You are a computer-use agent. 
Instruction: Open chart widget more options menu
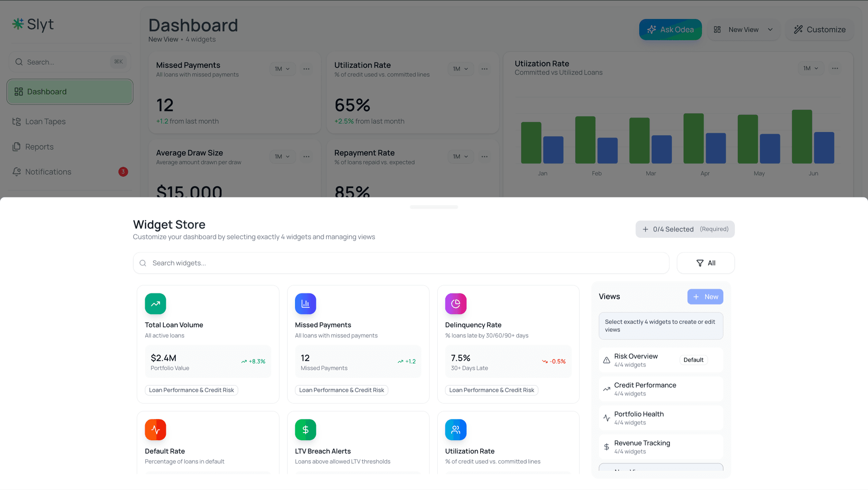pyautogui.click(x=835, y=68)
